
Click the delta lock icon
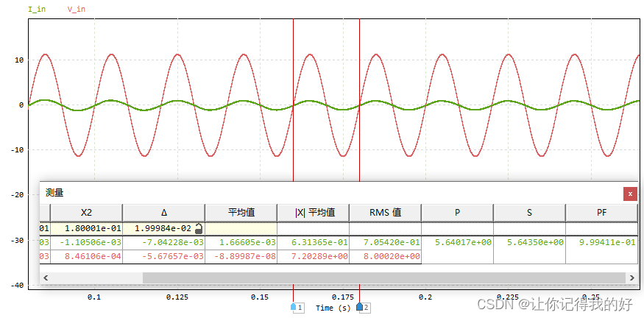pos(199,228)
